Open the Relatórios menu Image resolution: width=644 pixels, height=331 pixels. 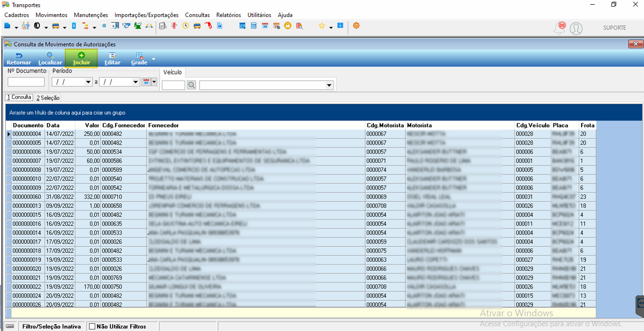pos(228,15)
